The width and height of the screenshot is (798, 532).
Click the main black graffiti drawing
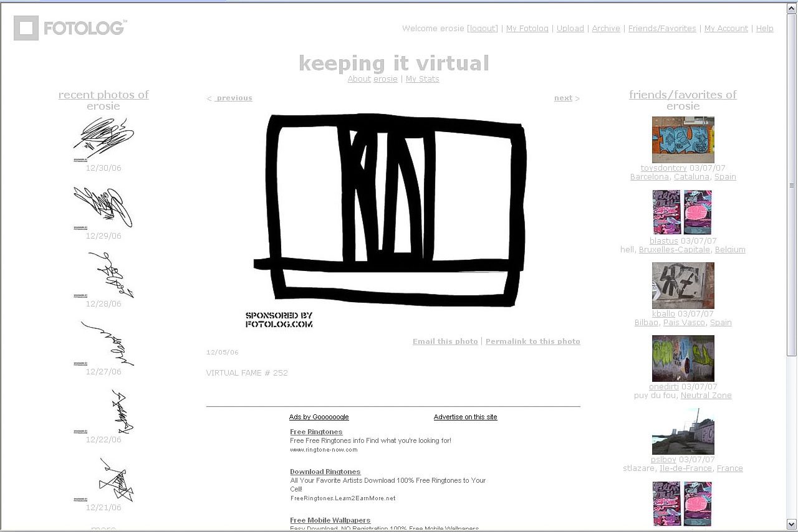coord(393,212)
